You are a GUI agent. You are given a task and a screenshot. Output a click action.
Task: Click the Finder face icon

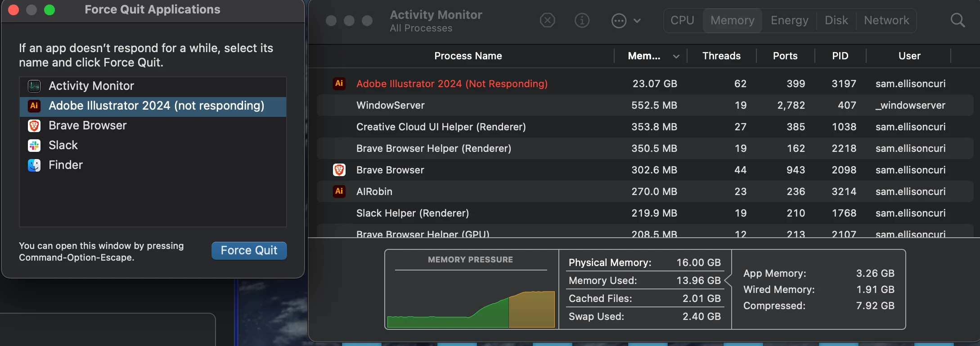tap(34, 165)
